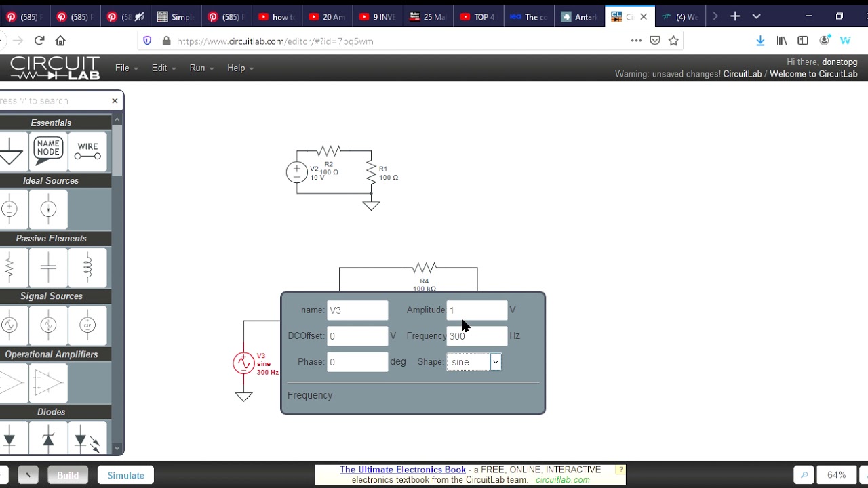
Task: Select the capacitor component
Action: 48,266
